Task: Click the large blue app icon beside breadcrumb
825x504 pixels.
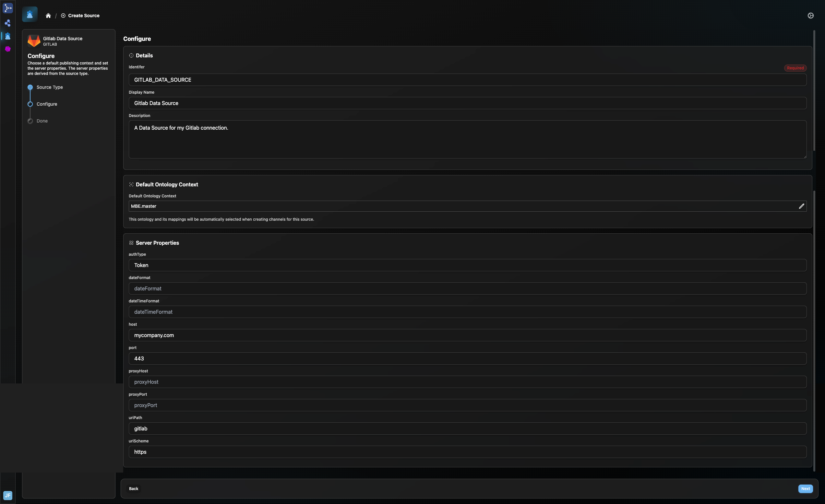Action: pyautogui.click(x=30, y=15)
